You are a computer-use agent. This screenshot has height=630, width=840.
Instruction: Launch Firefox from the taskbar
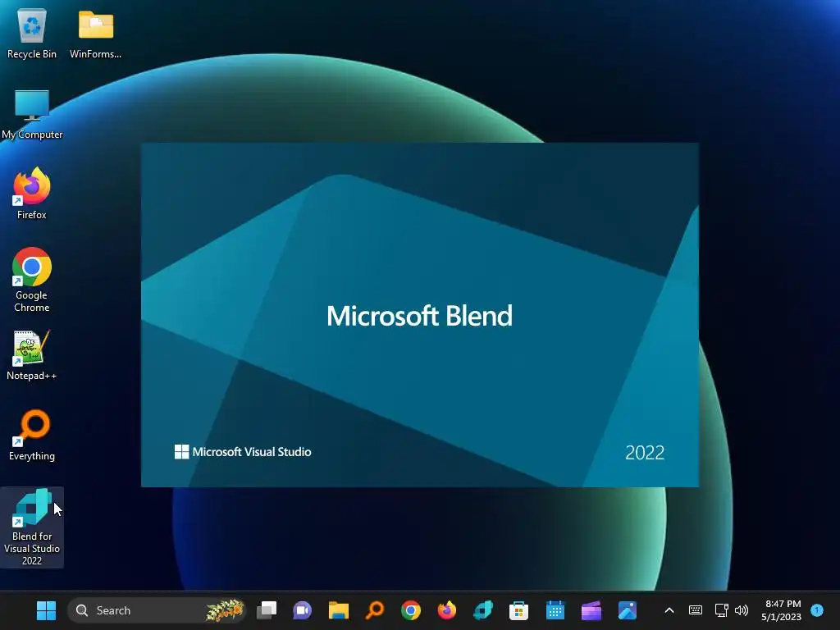(447, 610)
